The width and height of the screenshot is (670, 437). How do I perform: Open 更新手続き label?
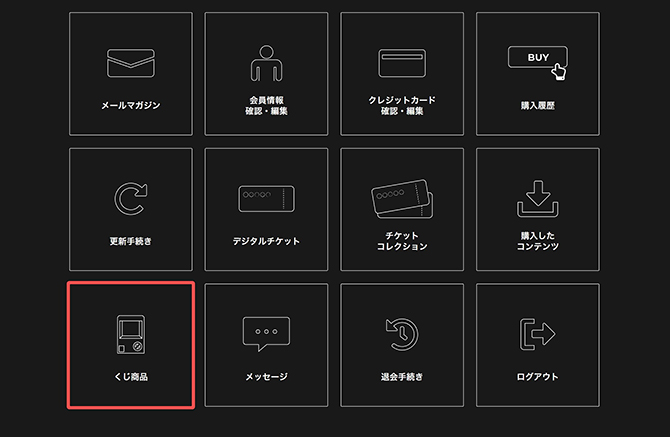click(x=131, y=241)
